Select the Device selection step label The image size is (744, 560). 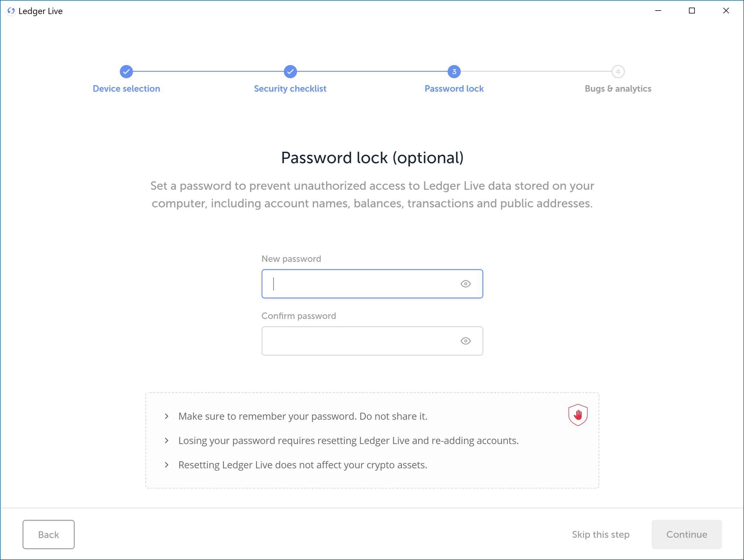click(126, 89)
